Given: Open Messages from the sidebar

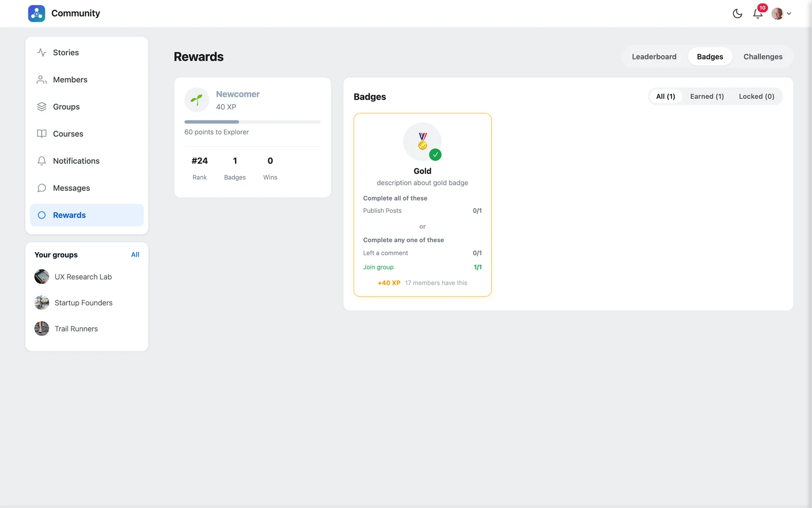Looking at the screenshot, I should tap(87, 188).
